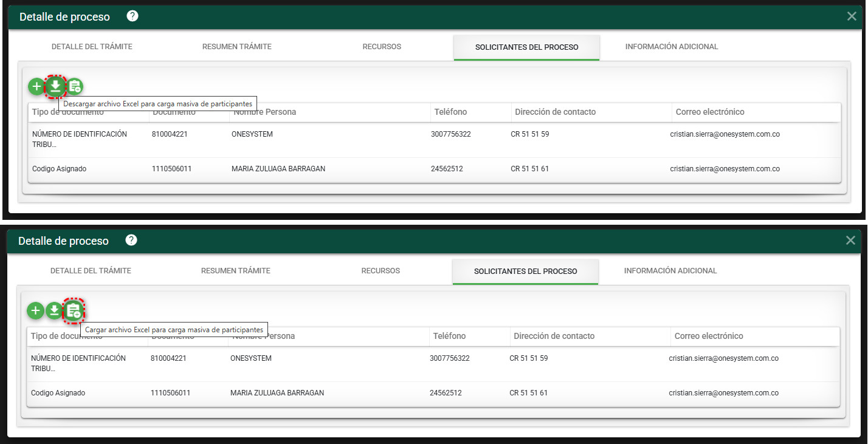Click highlighted download Excel icon in upper dialog
868x444 pixels.
[55, 87]
